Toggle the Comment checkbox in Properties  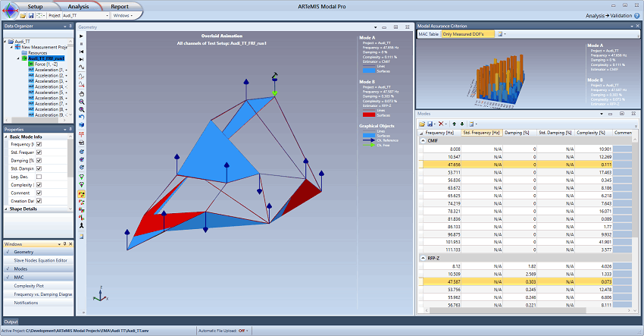click(x=39, y=193)
